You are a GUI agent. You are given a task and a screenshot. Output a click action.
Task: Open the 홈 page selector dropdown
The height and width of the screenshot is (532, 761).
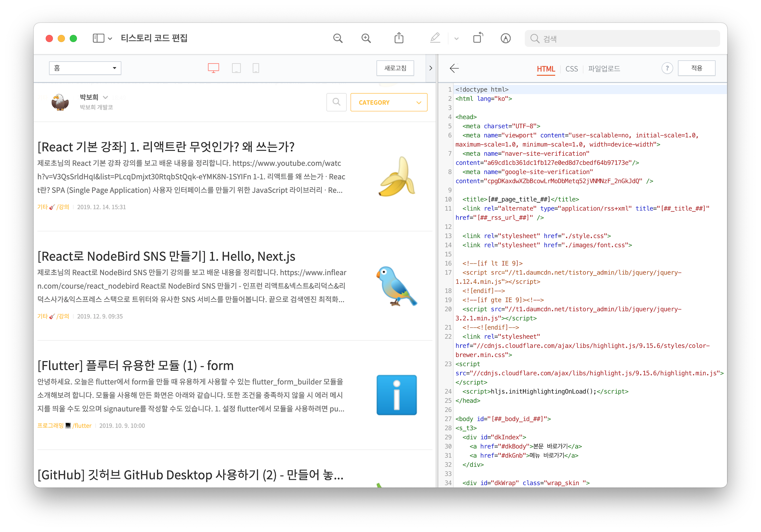pos(85,68)
